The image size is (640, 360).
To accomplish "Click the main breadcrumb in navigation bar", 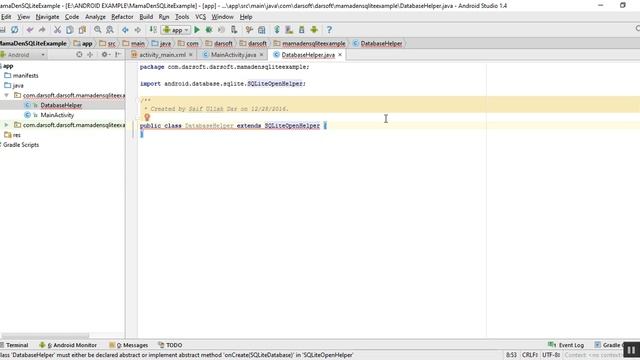I will [133, 43].
